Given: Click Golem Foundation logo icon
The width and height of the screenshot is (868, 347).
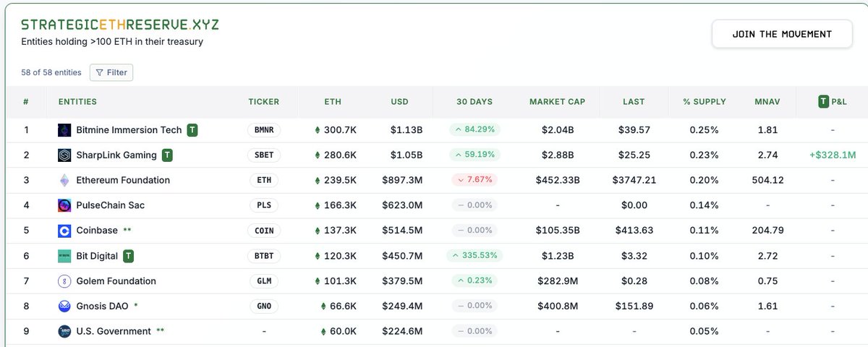Looking at the screenshot, I should pos(64,281).
